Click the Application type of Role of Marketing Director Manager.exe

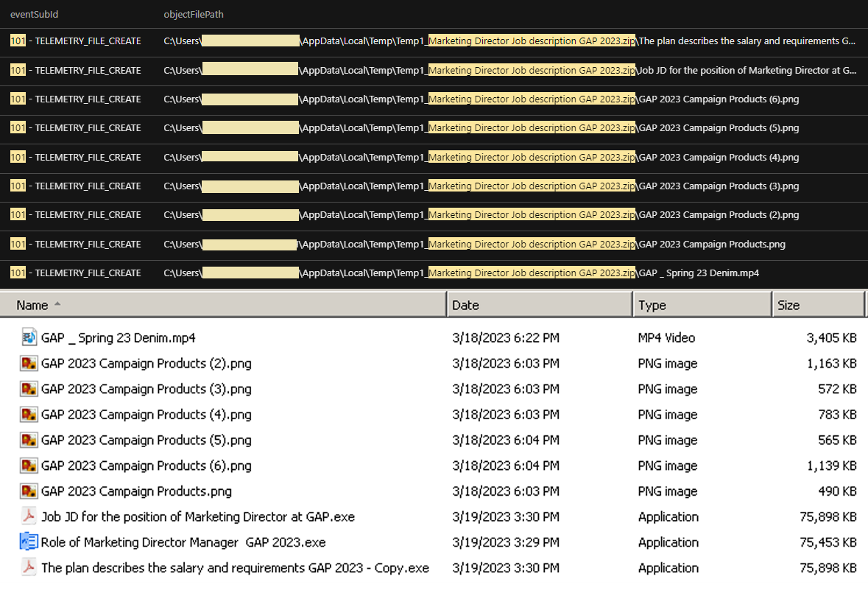[668, 542]
